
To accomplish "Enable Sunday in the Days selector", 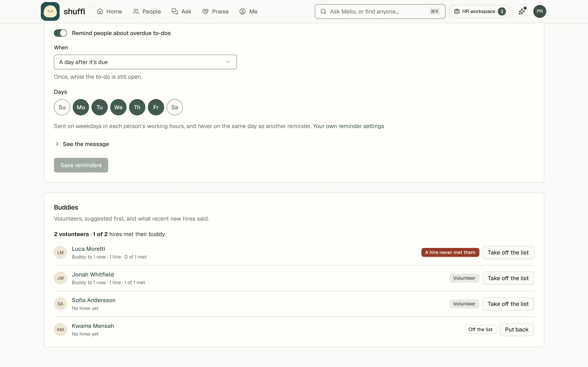I will [62, 107].
